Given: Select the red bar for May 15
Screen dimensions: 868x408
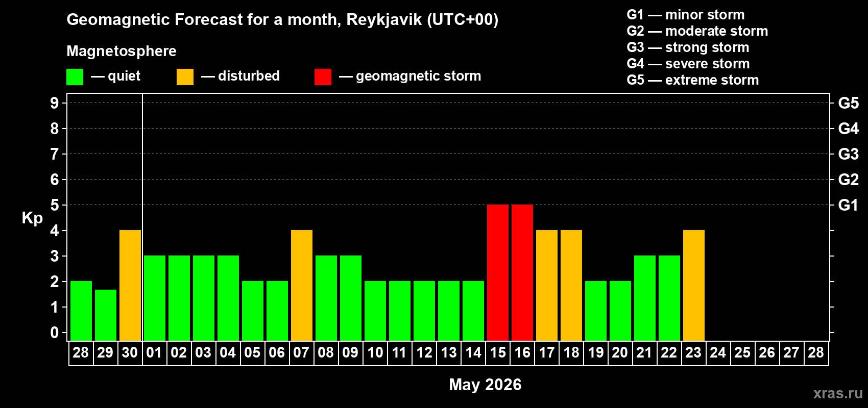Looking at the screenshot, I should (x=498, y=272).
